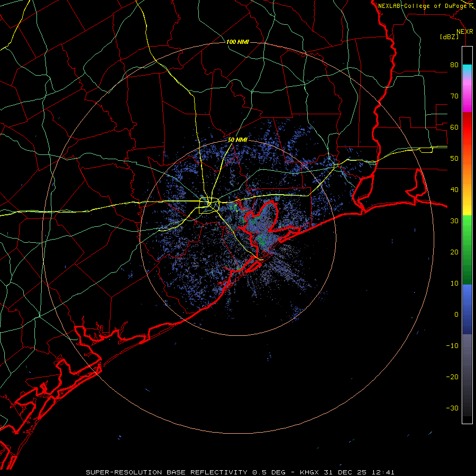Click the [dBZ] unit label
Screen dimensions: 476x476
click(449, 36)
